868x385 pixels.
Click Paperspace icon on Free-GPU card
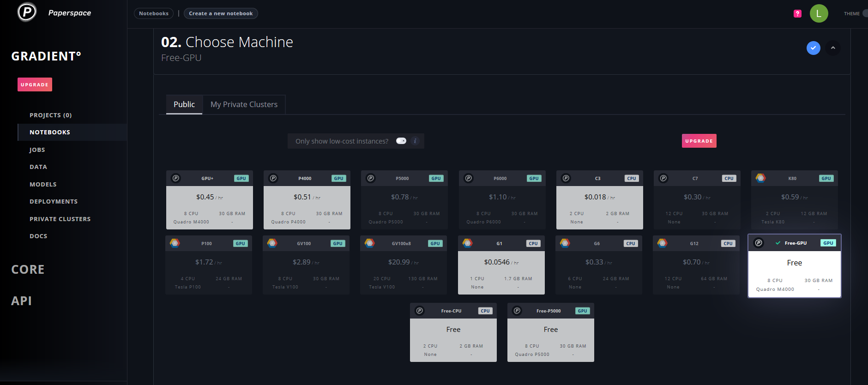coord(759,243)
